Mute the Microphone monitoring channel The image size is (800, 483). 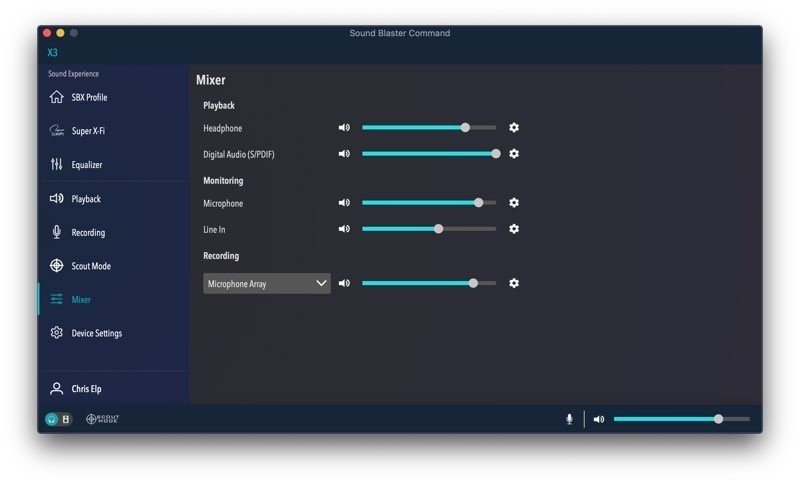(344, 203)
